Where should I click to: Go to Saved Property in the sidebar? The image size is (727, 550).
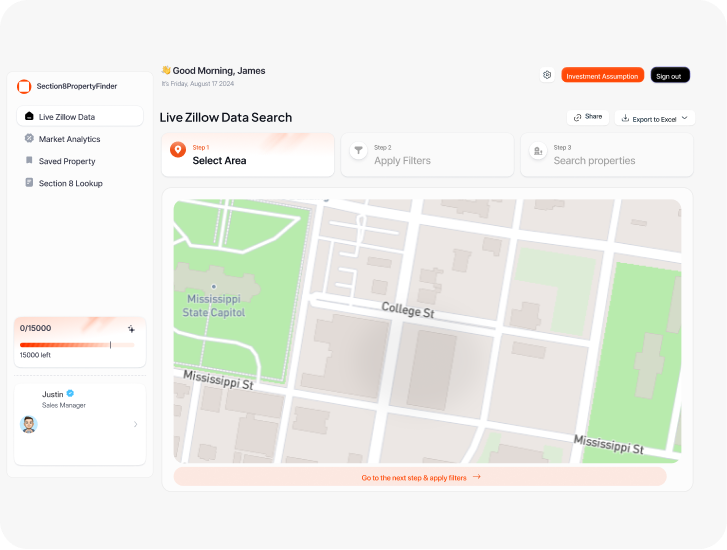(67, 161)
